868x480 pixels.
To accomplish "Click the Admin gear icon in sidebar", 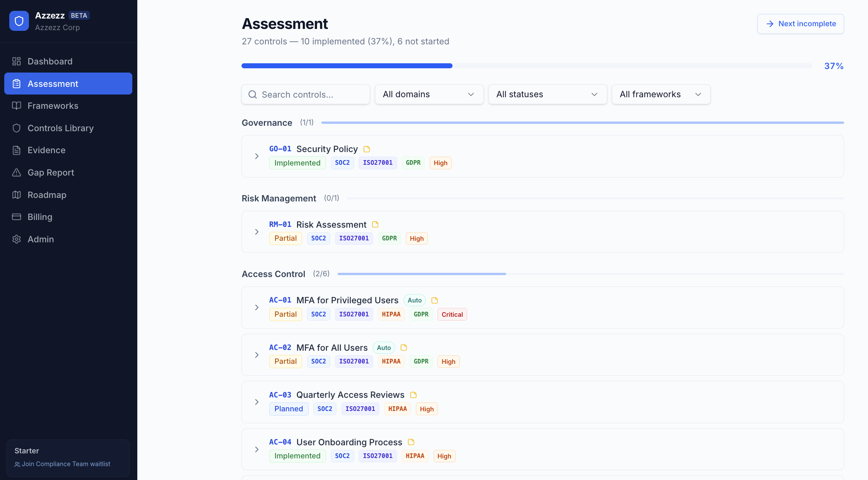I will tap(17, 239).
